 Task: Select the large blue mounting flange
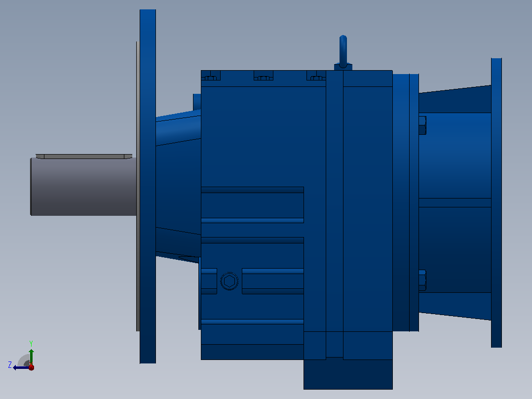148,187
